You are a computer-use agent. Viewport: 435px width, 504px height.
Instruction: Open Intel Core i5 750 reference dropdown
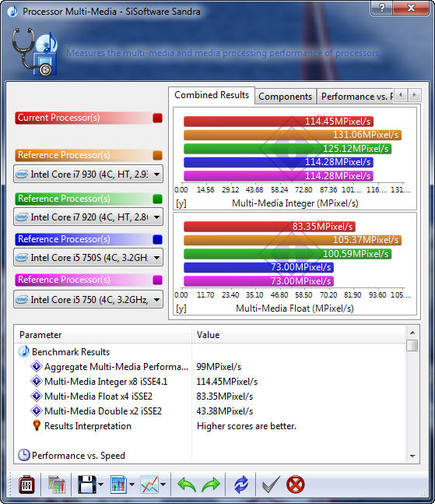click(88, 300)
